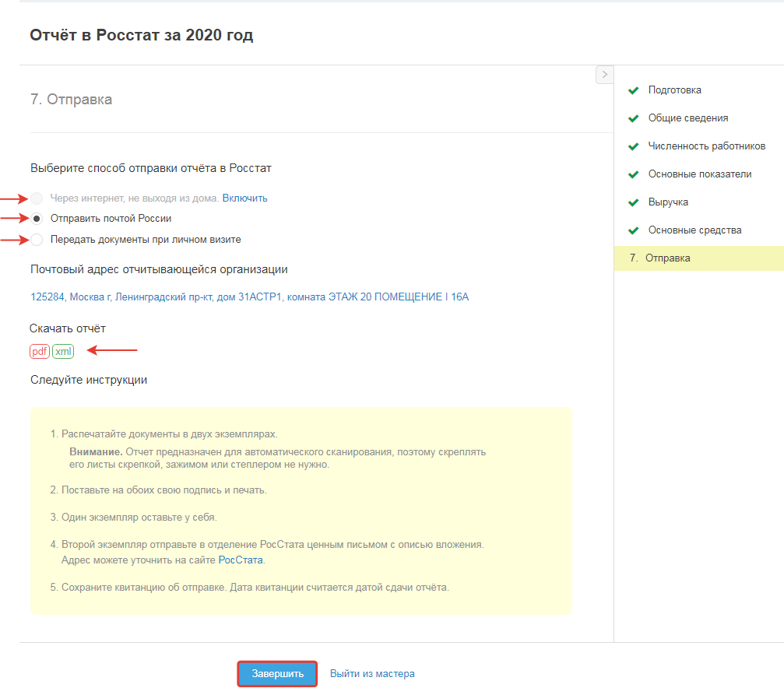Download the report as xml
The image size is (784, 695).
63,351
